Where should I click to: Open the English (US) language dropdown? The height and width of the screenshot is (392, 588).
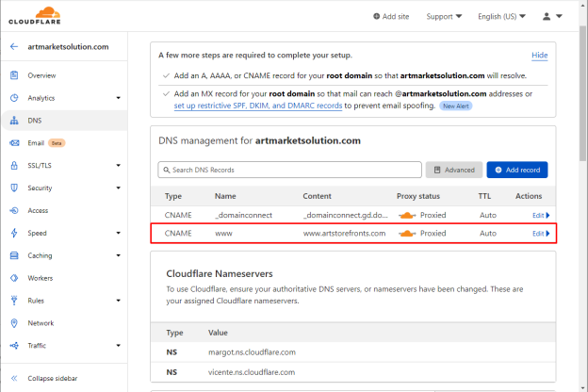coord(501,17)
